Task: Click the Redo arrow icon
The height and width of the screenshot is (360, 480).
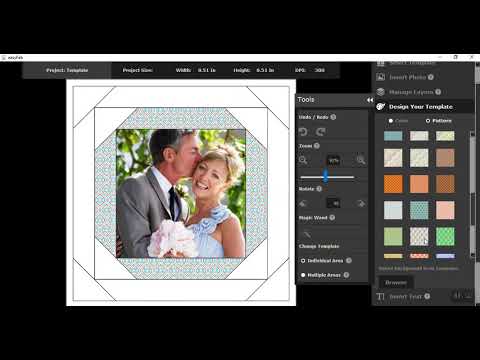Action: (x=321, y=132)
